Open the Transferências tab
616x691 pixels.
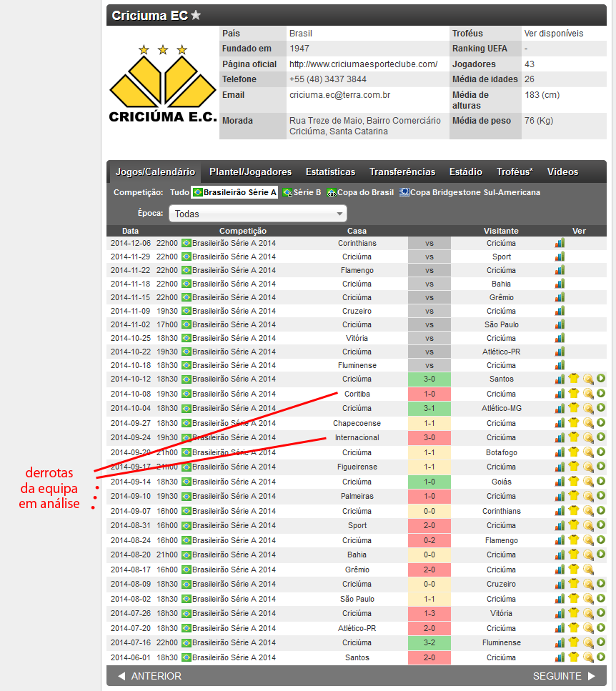point(402,171)
